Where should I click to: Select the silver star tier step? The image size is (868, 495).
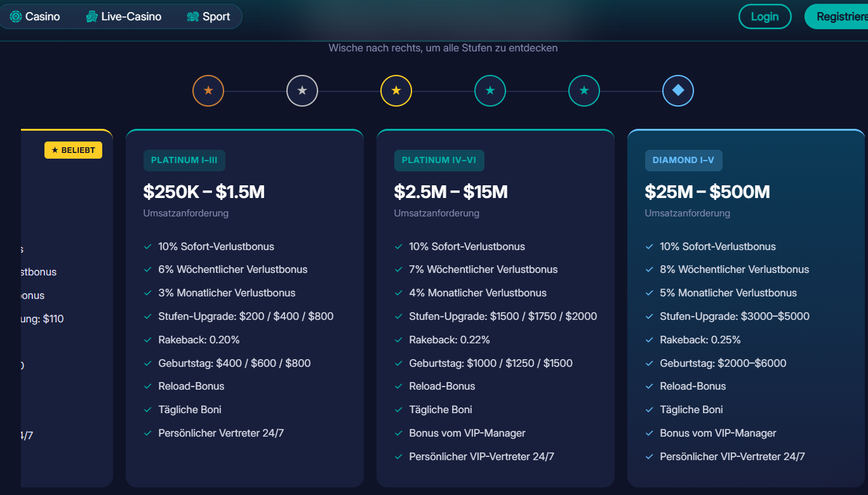[302, 91]
